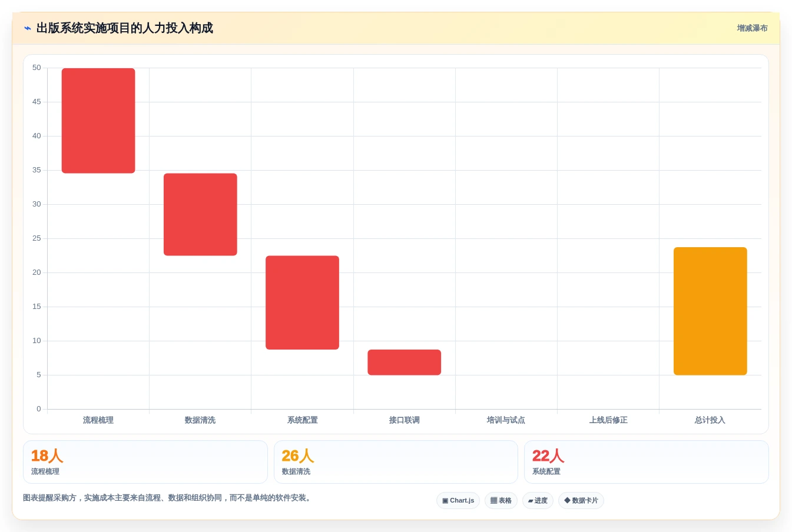Click the 表格 tag chip
This screenshot has height=532, width=792.
coord(501,500)
